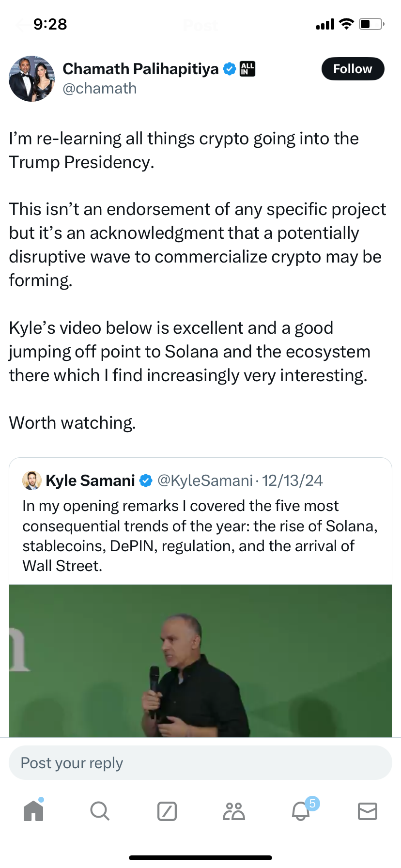Tap the All-In affiliation badge
This screenshot has width=401, height=868.
pyautogui.click(x=247, y=69)
